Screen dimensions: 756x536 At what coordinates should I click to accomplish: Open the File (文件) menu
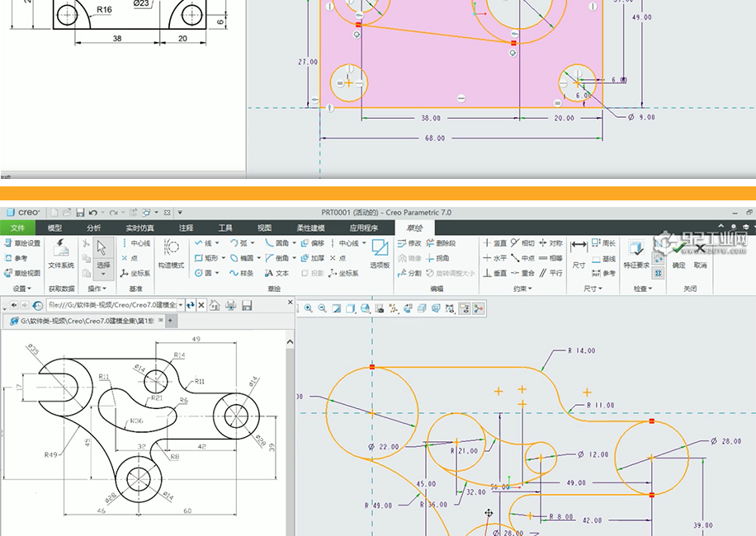tap(17, 228)
